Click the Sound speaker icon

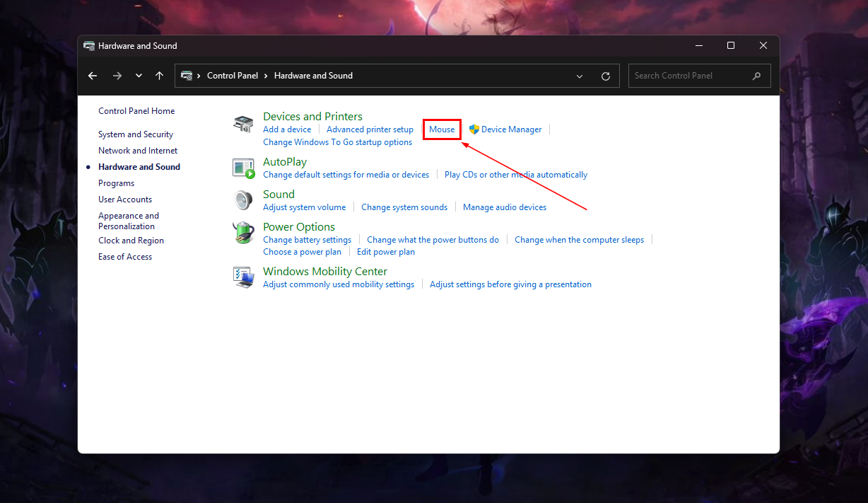point(243,200)
